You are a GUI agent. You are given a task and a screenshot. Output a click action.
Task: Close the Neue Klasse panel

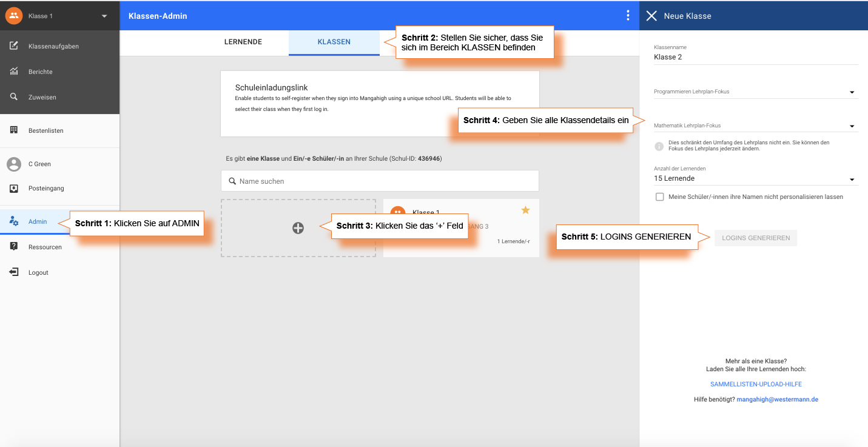coord(651,16)
